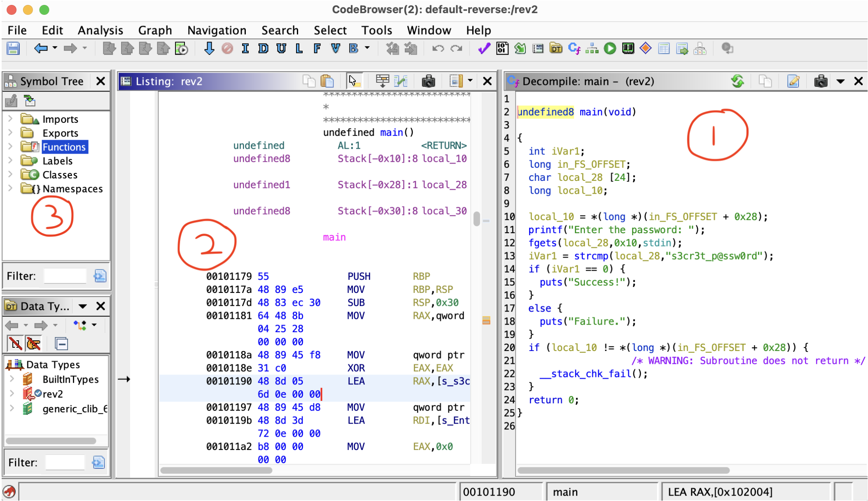Go back with the blue left arrow
The image size is (868, 501).
[41, 49]
